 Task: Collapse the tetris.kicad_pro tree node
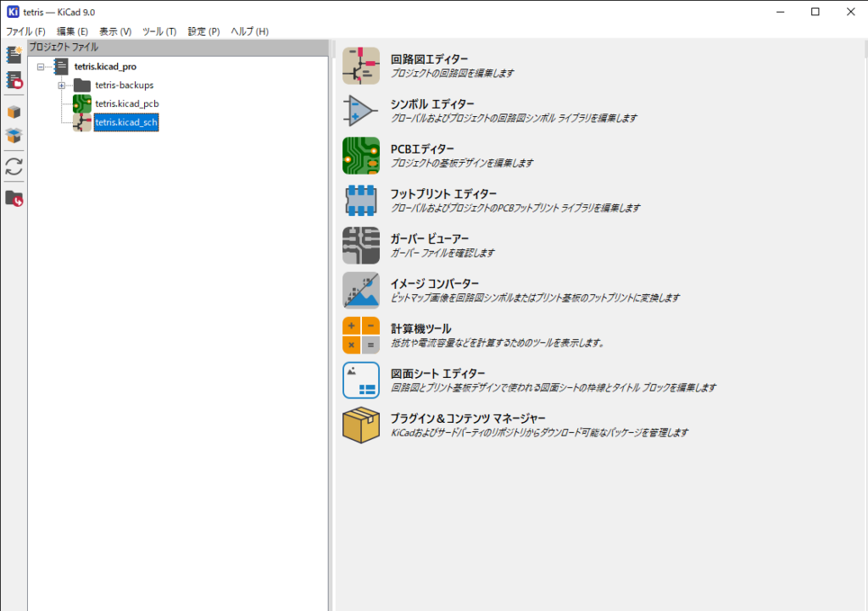tap(41, 67)
